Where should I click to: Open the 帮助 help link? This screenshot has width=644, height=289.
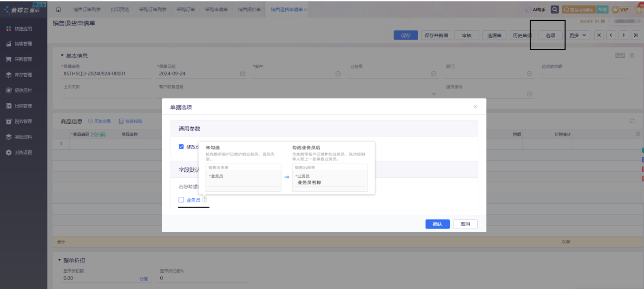pyautogui.click(x=602, y=9)
